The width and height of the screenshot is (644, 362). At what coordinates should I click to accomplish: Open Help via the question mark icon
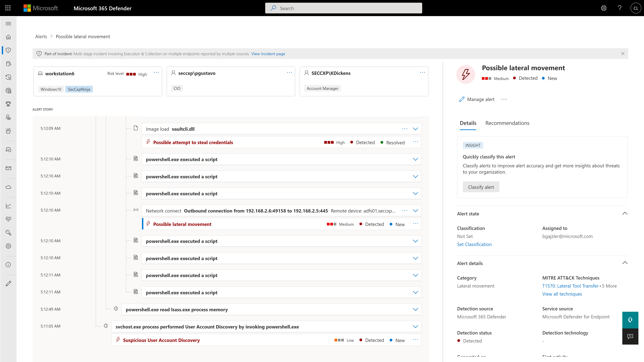coord(620,8)
